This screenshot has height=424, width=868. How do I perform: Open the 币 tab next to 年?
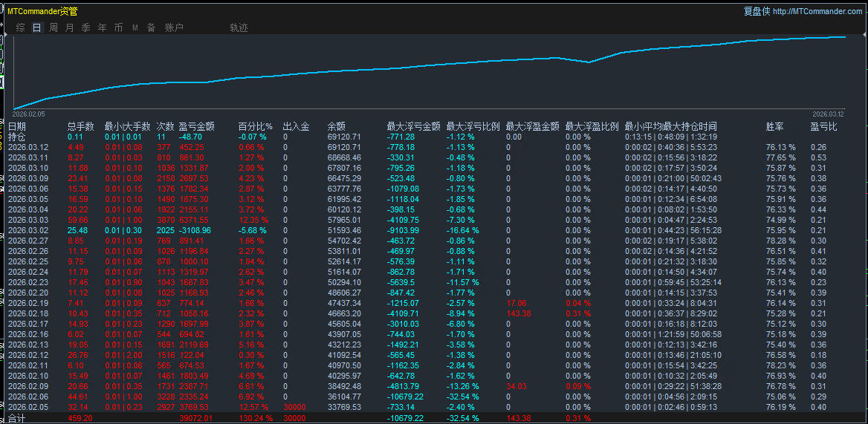click(x=118, y=27)
